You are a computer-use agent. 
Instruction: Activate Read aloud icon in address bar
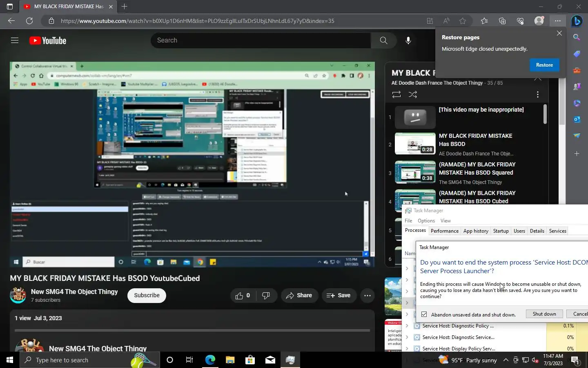[x=446, y=21]
